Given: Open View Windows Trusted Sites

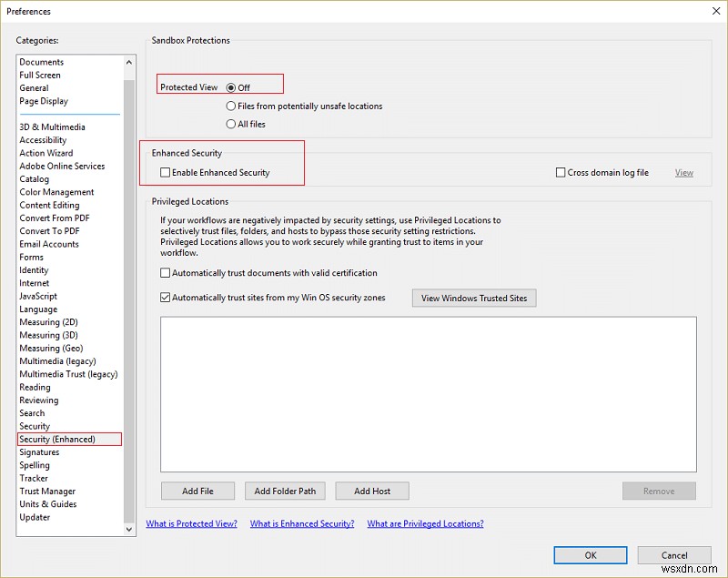Looking at the screenshot, I should coord(474,298).
